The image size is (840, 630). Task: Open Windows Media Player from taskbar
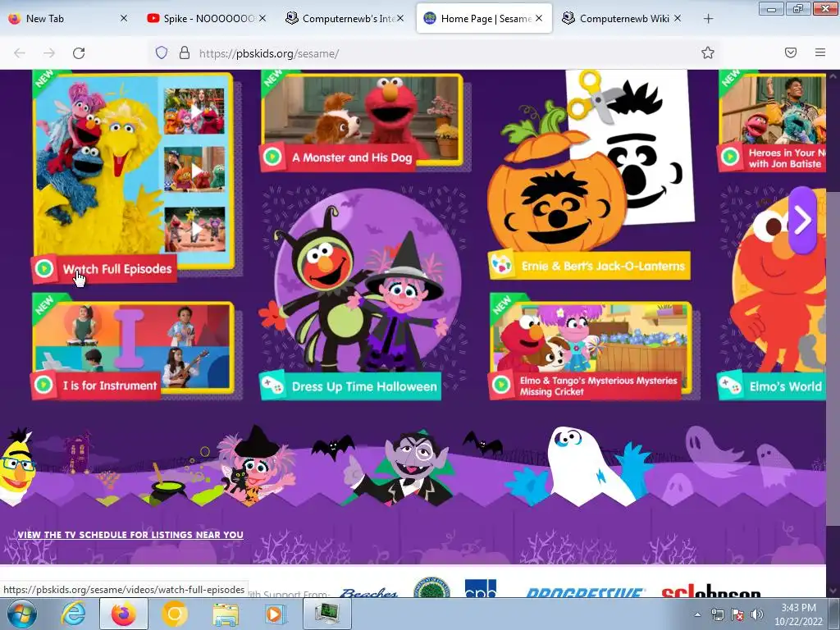[x=276, y=614]
